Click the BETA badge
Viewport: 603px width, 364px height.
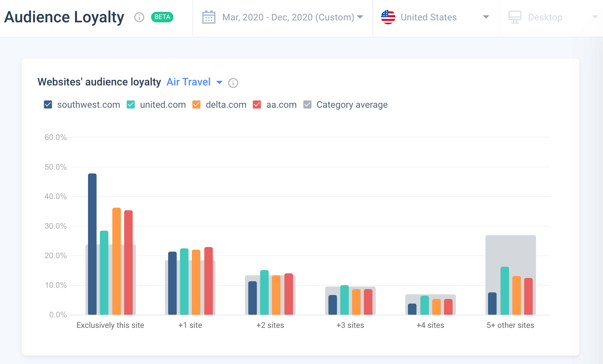tap(162, 17)
